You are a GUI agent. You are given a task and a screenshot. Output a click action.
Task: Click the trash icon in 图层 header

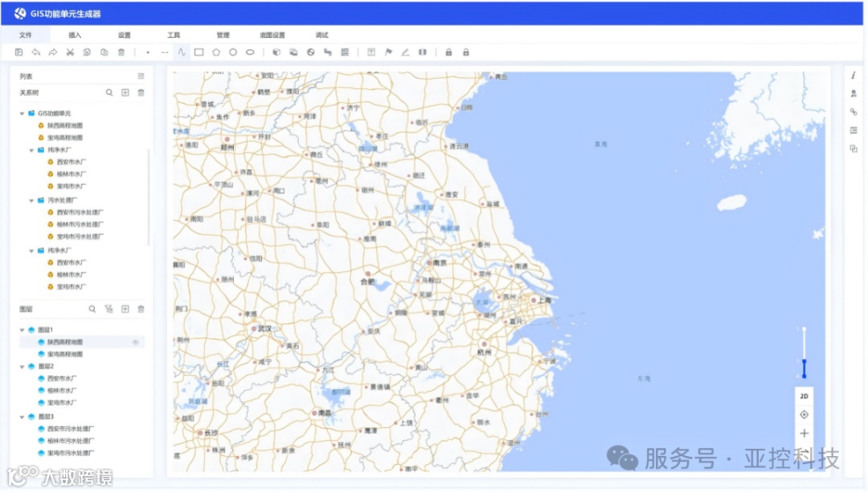[x=141, y=309]
